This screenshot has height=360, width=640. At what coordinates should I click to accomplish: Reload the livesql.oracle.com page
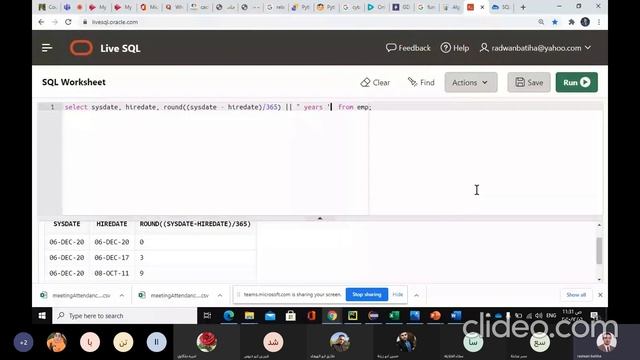point(68,22)
